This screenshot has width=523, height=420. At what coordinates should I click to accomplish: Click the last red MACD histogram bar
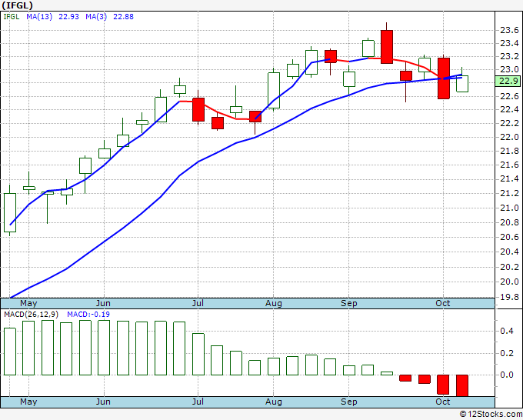coord(462,385)
